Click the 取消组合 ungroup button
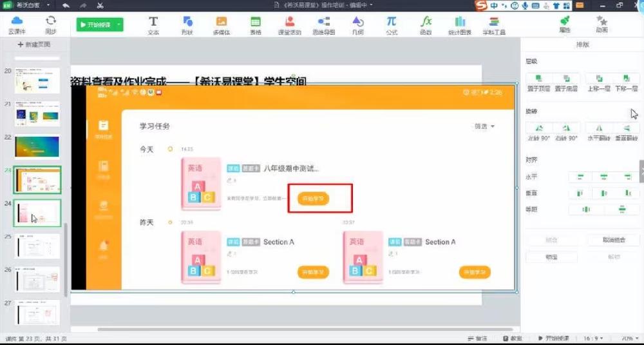 pyautogui.click(x=613, y=240)
